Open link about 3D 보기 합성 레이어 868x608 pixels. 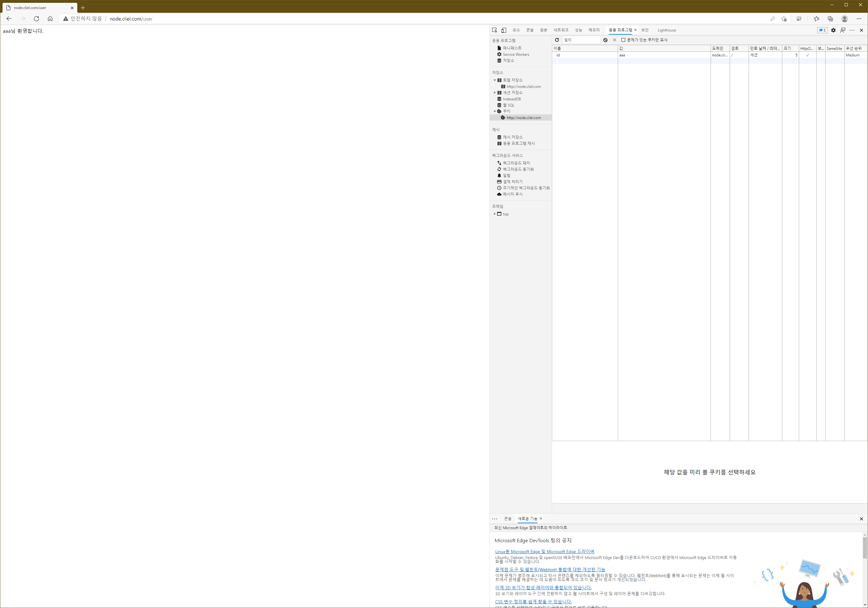pos(543,587)
